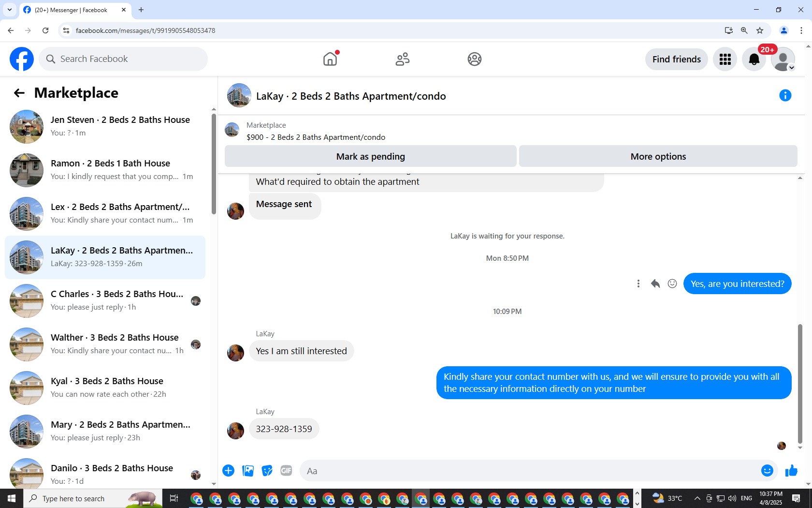React to 'Yes, are you interested?' message

(x=672, y=284)
